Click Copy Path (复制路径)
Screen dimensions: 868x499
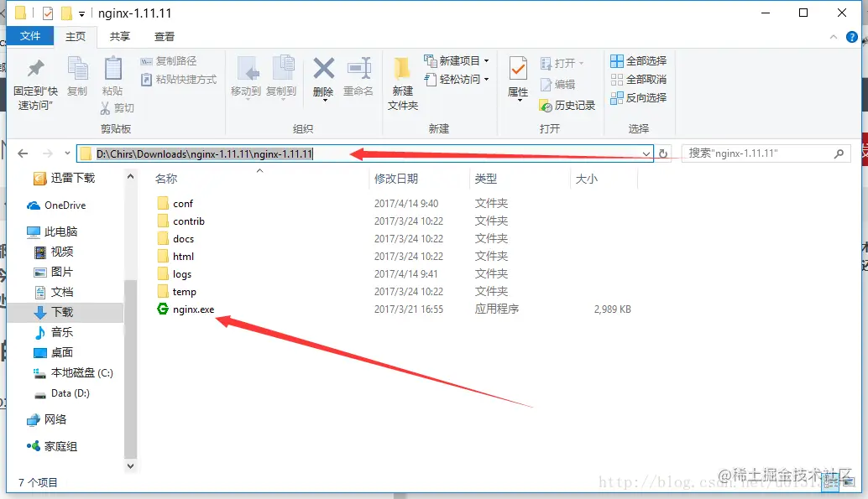pos(169,61)
